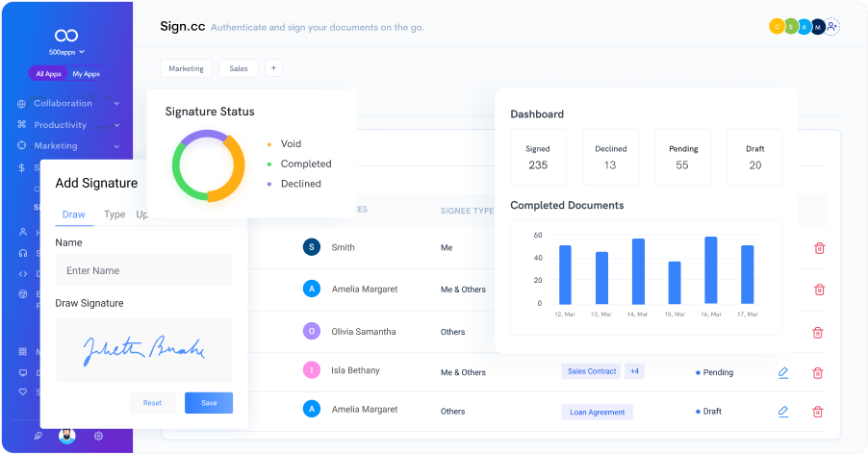Click the edit pencil on the Draft row

pos(783,412)
